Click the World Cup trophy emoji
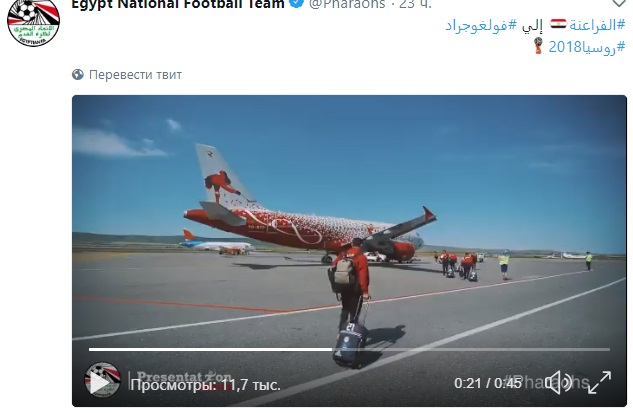 tap(538, 46)
